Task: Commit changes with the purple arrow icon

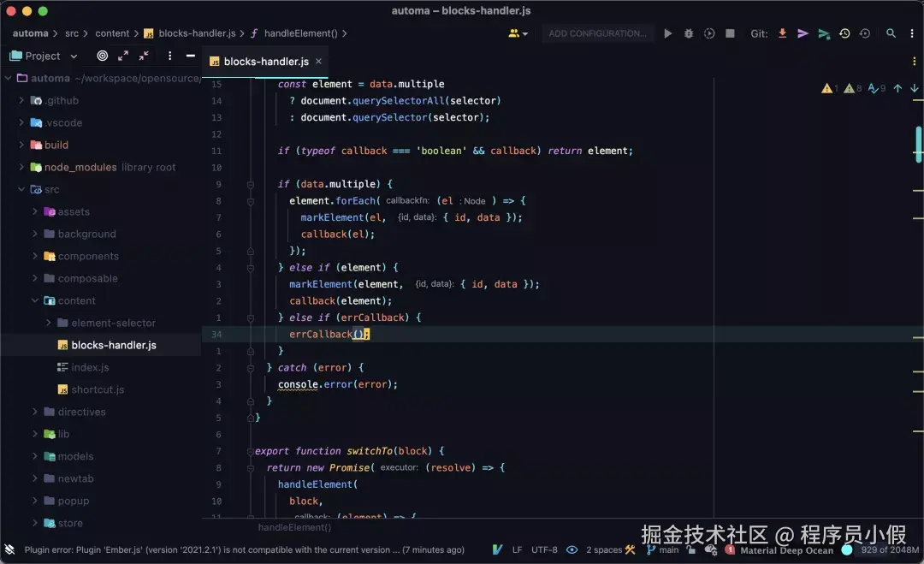Action: click(803, 33)
